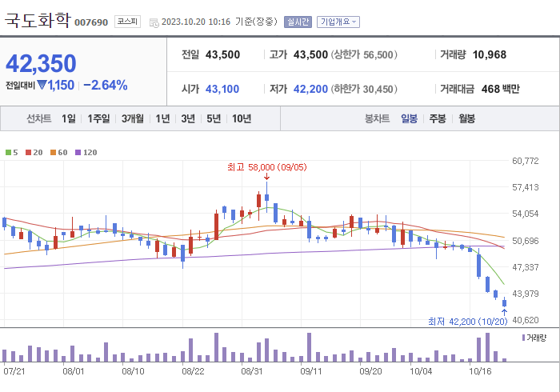The width and height of the screenshot is (560, 392).
Task: Click the 거래량 value 10,968
Action: coord(490,54)
